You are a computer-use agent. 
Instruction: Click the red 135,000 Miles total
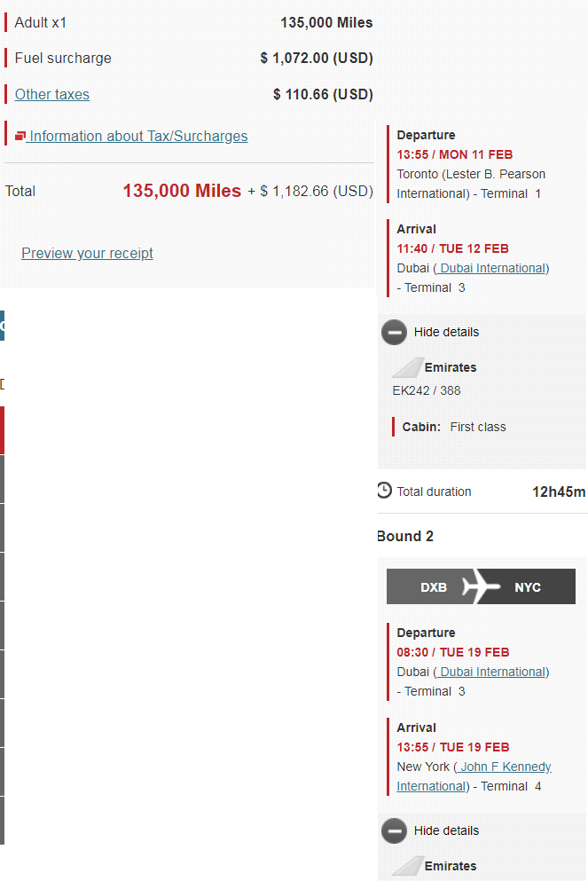coord(182,191)
